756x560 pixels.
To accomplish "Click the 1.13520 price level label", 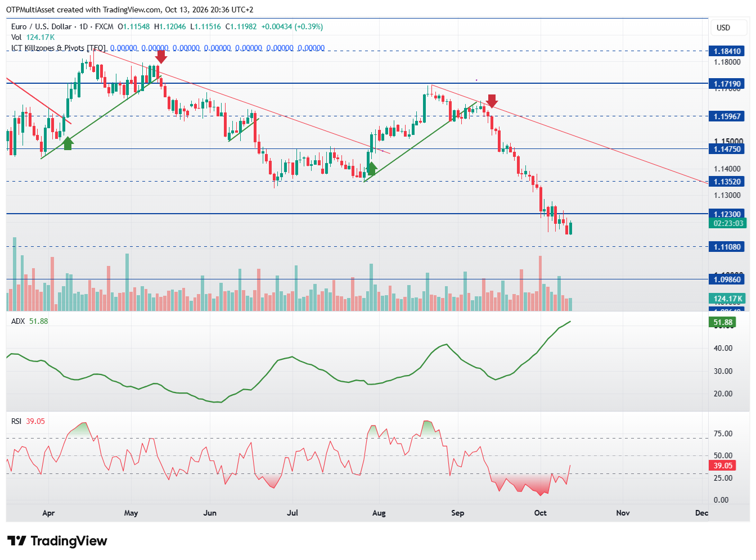I will tap(727, 182).
